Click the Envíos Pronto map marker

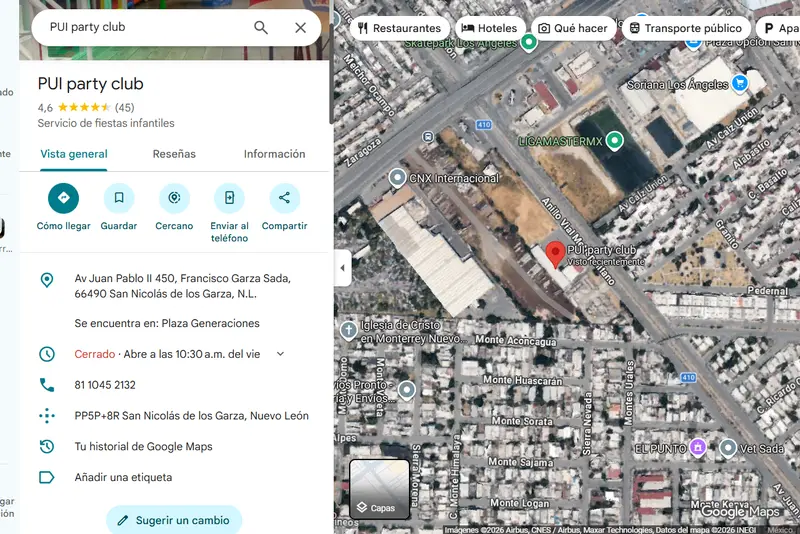407,390
